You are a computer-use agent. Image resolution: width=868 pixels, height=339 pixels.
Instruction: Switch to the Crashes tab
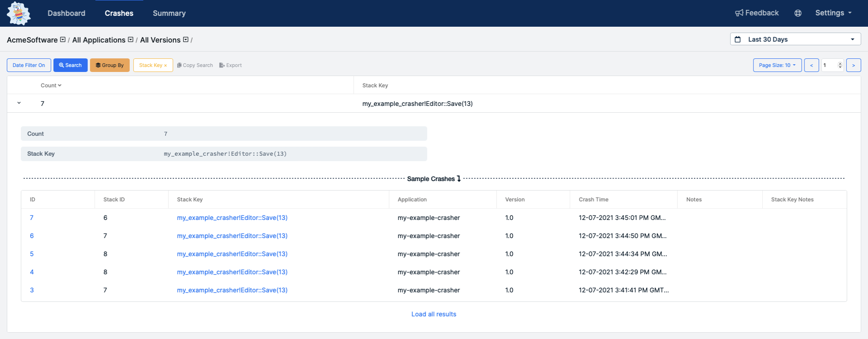119,13
